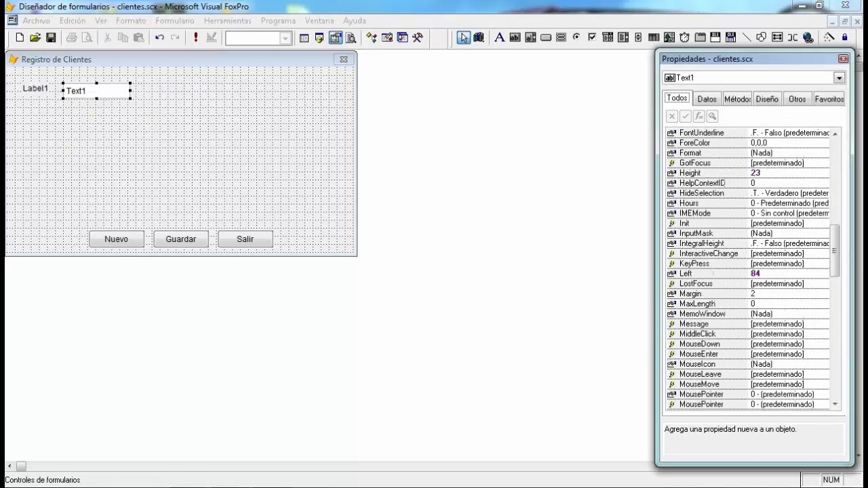Select the Page Frame control tool
The image size is (868, 488).
tap(700, 38)
